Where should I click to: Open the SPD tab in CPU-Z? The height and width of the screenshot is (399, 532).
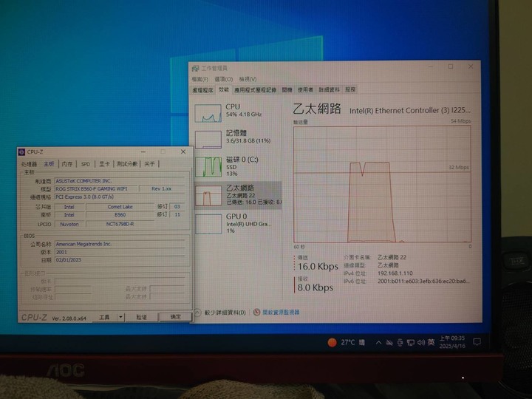click(86, 164)
